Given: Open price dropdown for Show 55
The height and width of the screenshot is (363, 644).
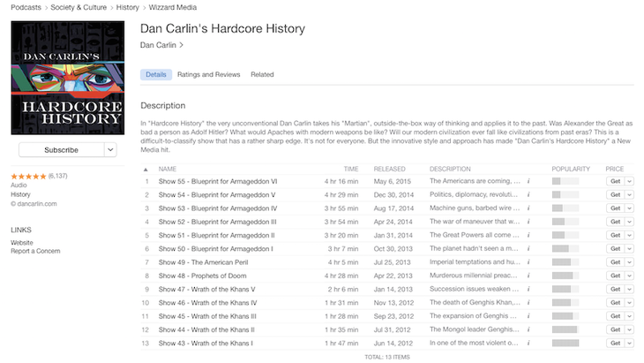Looking at the screenshot, I should (x=629, y=181).
